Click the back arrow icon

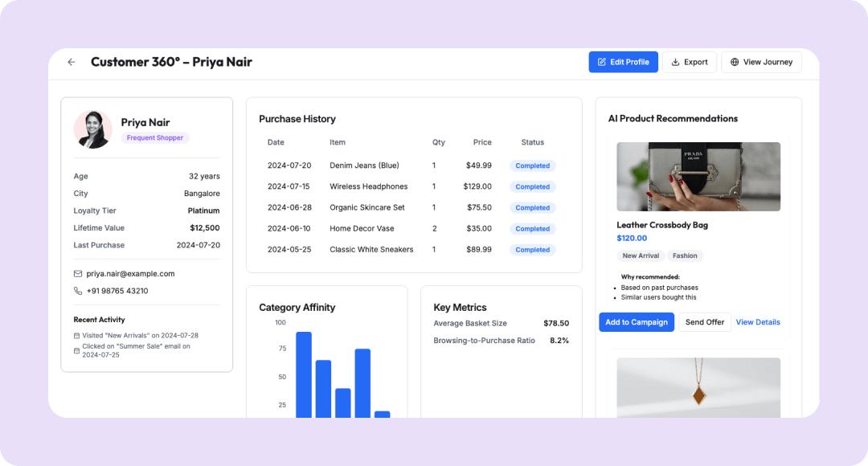pos(72,62)
